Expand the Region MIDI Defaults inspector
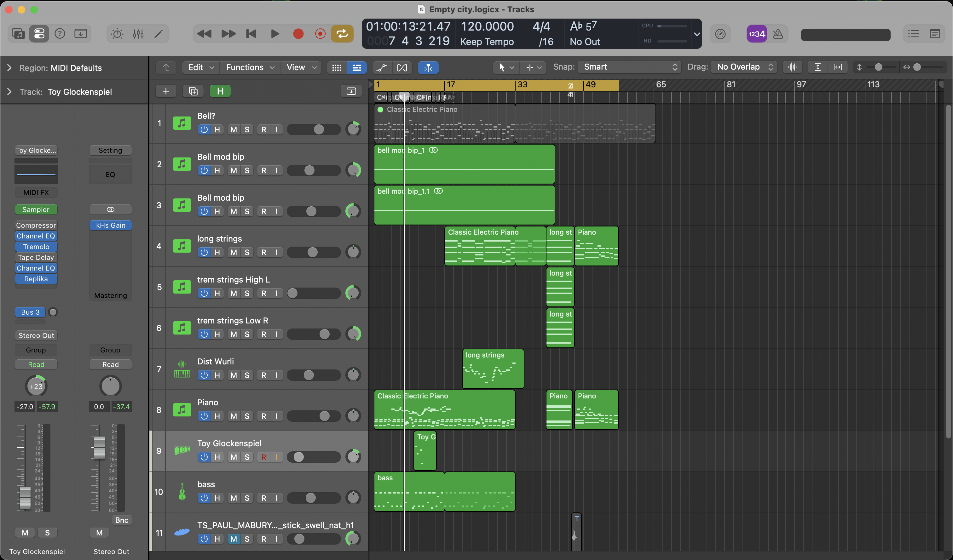Viewport: 953px width, 560px height. point(9,68)
